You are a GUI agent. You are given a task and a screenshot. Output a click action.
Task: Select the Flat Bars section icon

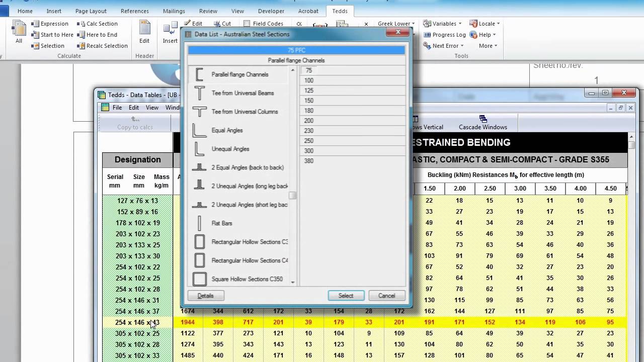[x=200, y=223]
